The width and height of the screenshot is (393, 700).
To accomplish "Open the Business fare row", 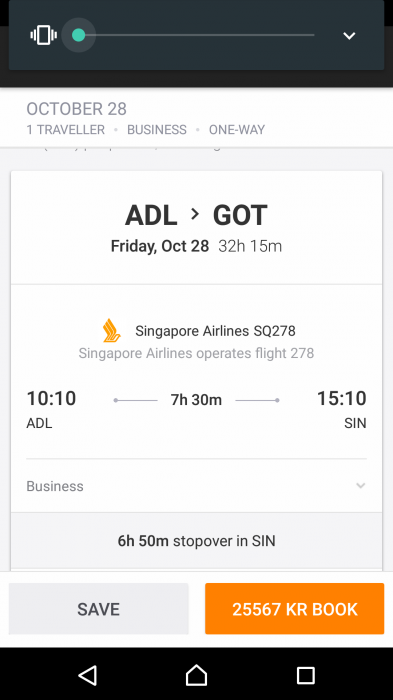I will point(196,486).
